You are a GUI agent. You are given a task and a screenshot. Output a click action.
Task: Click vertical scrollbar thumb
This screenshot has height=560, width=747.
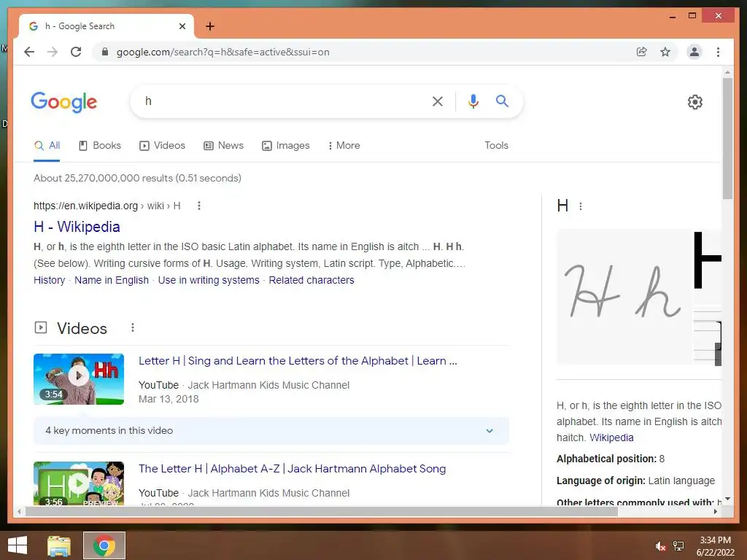tap(727, 138)
